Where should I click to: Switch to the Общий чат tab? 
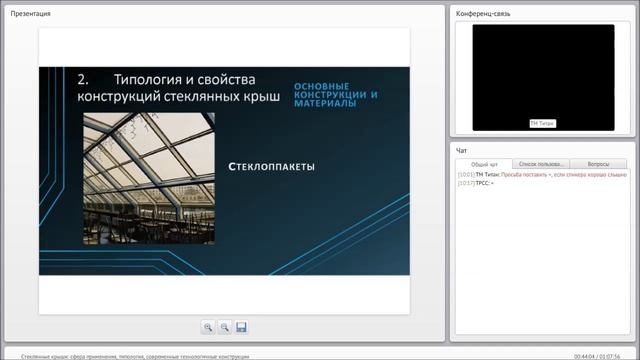click(x=484, y=164)
